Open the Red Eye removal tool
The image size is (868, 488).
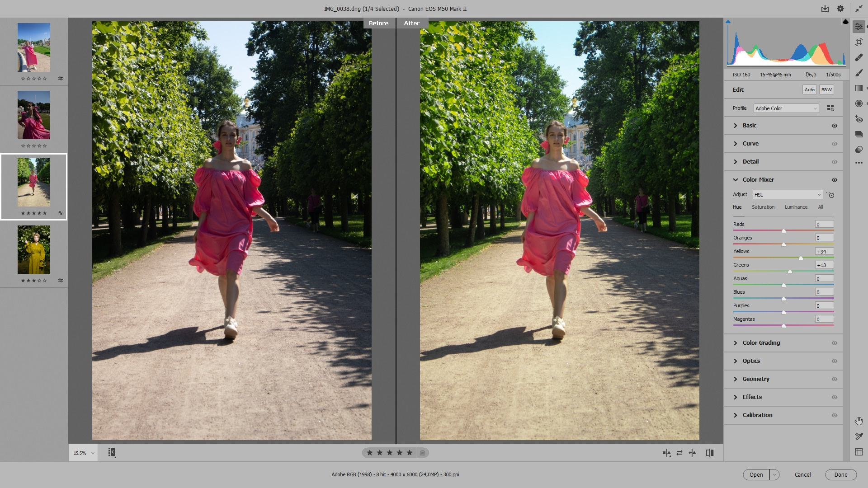pyautogui.click(x=859, y=119)
